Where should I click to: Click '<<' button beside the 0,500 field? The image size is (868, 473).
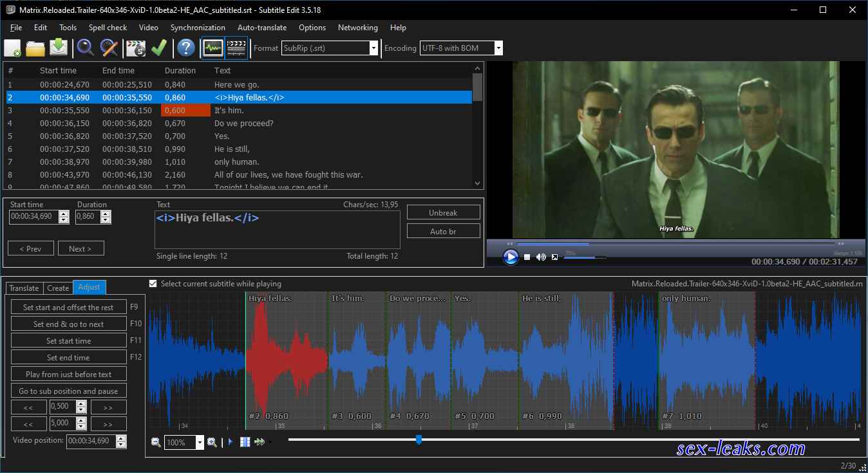click(x=29, y=407)
